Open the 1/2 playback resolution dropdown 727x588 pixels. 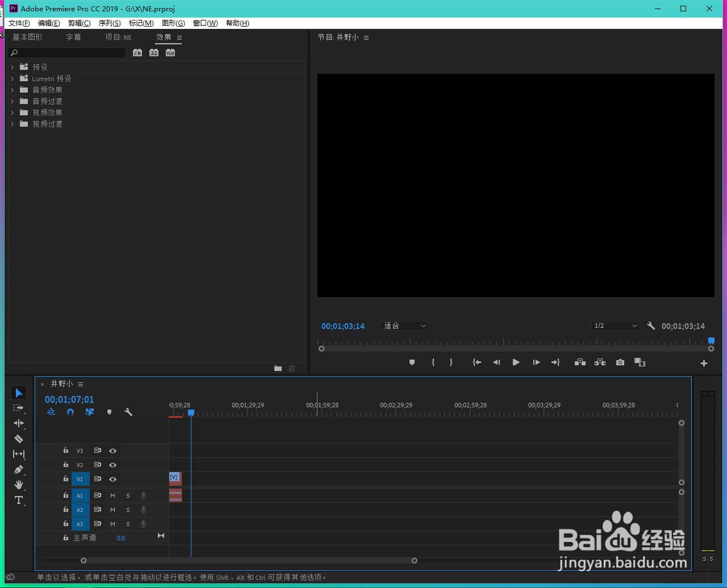(x=615, y=326)
